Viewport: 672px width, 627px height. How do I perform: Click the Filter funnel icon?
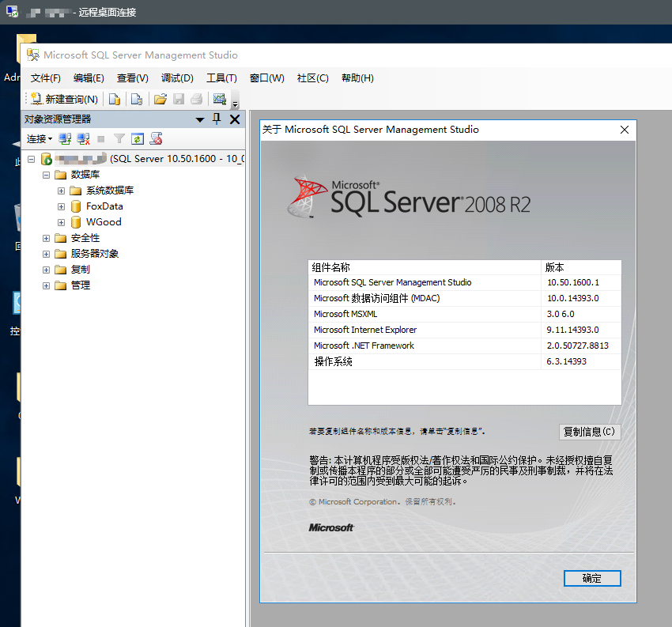tap(119, 139)
